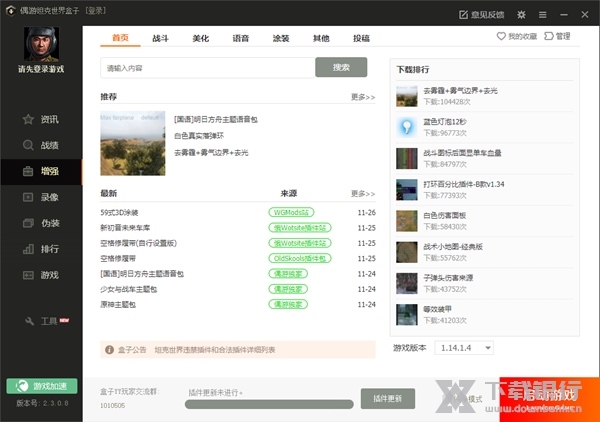Open recommended [国语]明日方舟主题语音包
Viewport: 600px width, 422px height.
216,119
